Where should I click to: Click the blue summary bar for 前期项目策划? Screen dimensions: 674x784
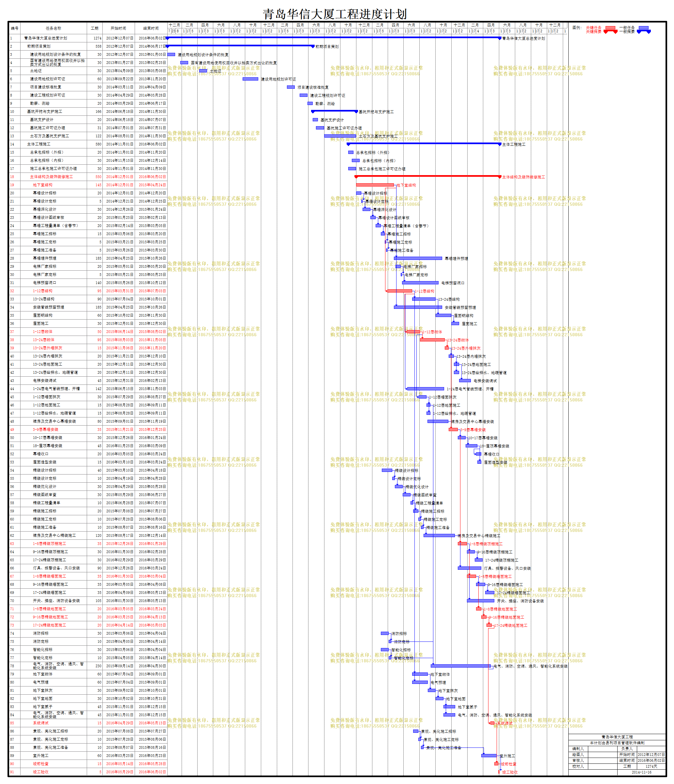pyautogui.click(x=240, y=46)
